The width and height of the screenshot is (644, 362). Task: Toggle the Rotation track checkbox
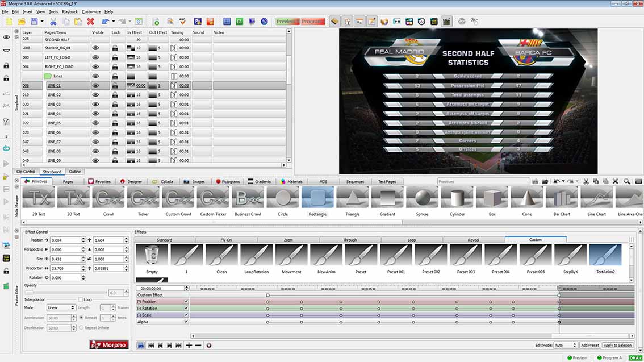coord(186,308)
